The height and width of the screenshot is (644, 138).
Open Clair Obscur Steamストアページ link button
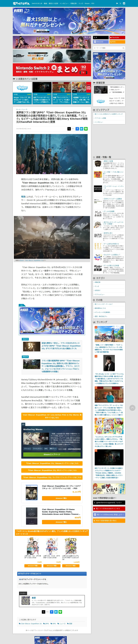tap(52, 463)
